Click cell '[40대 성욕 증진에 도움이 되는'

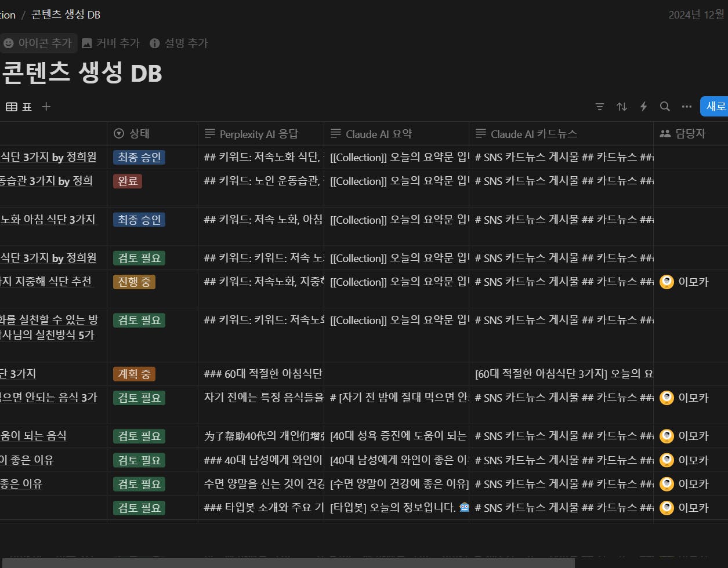[396, 436]
